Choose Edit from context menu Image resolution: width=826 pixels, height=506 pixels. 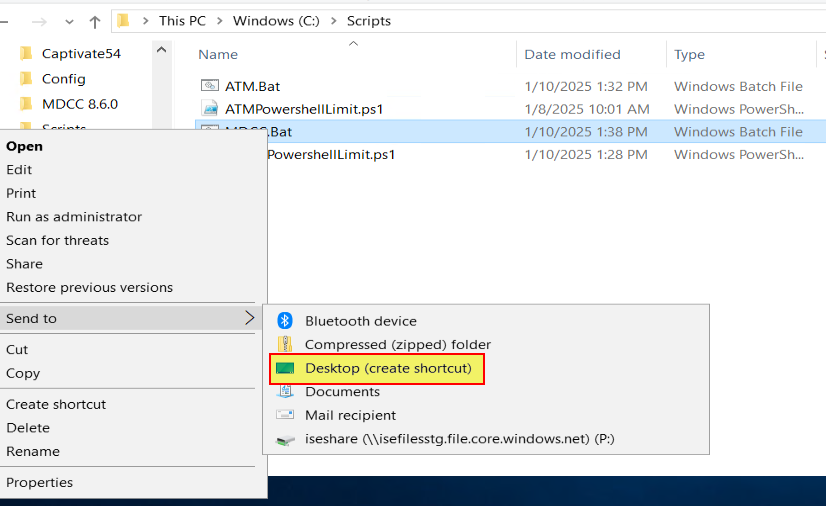[x=19, y=170]
